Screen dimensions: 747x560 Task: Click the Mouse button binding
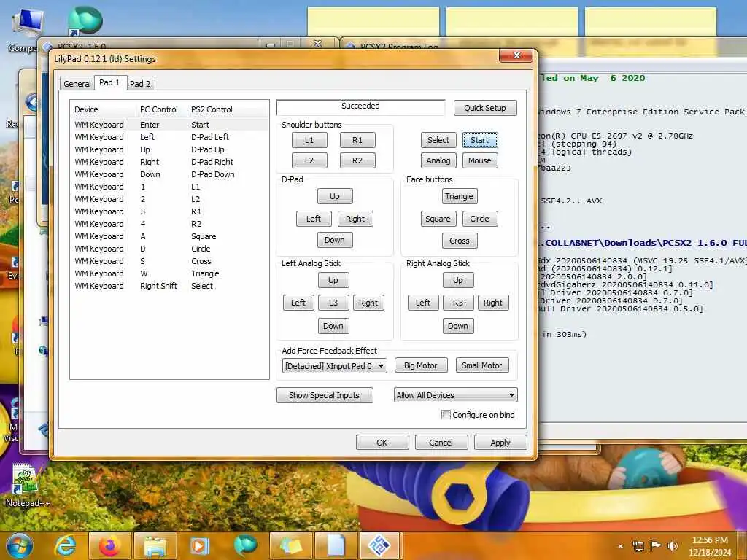pos(480,160)
